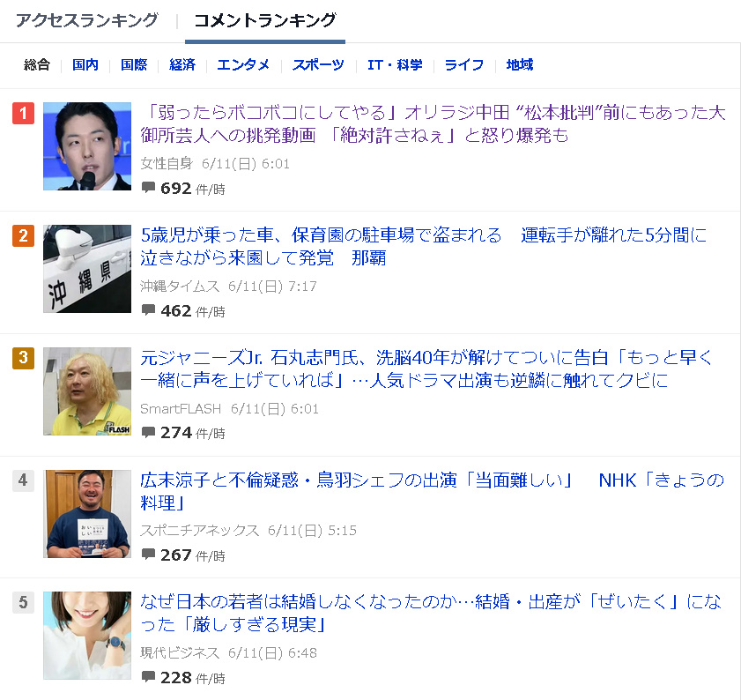The width and height of the screenshot is (741, 700).
Task: Select the コメントランキング tab
Action: 265,20
